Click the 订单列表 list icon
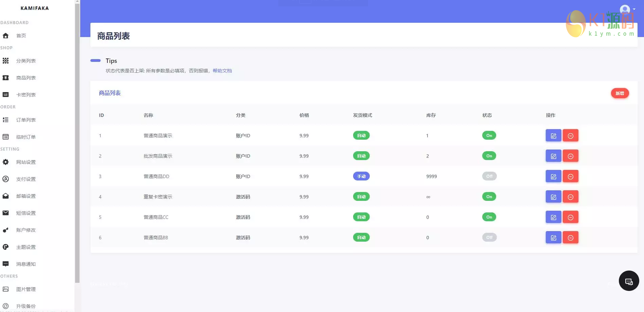Image resolution: width=644 pixels, height=312 pixels. pos(5,120)
